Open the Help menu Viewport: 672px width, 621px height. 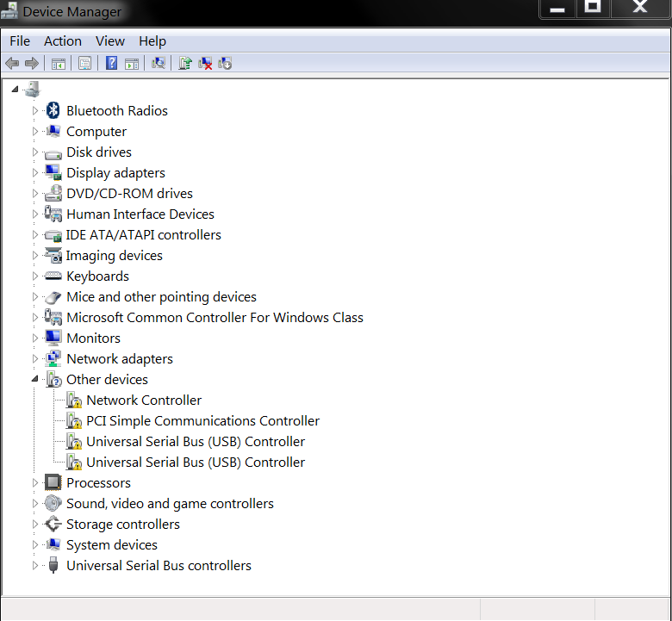click(152, 41)
